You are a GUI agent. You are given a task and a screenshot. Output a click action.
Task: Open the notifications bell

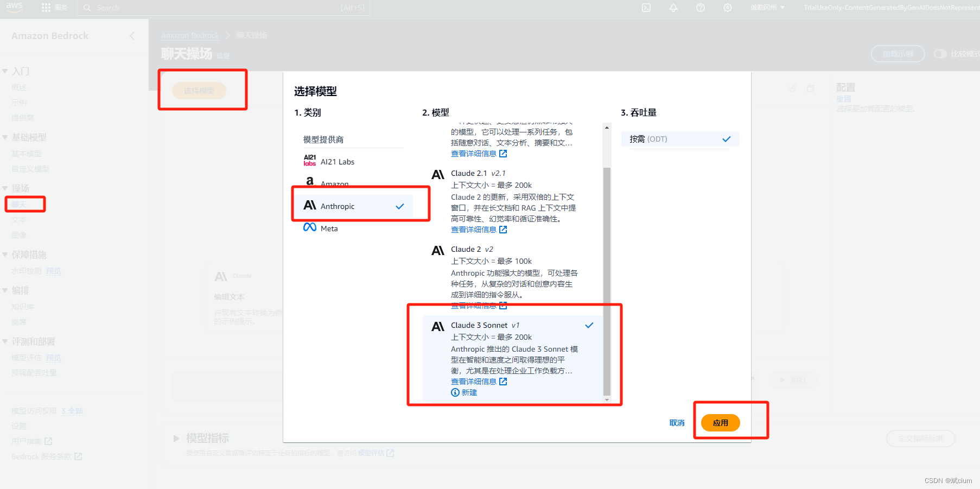point(673,8)
